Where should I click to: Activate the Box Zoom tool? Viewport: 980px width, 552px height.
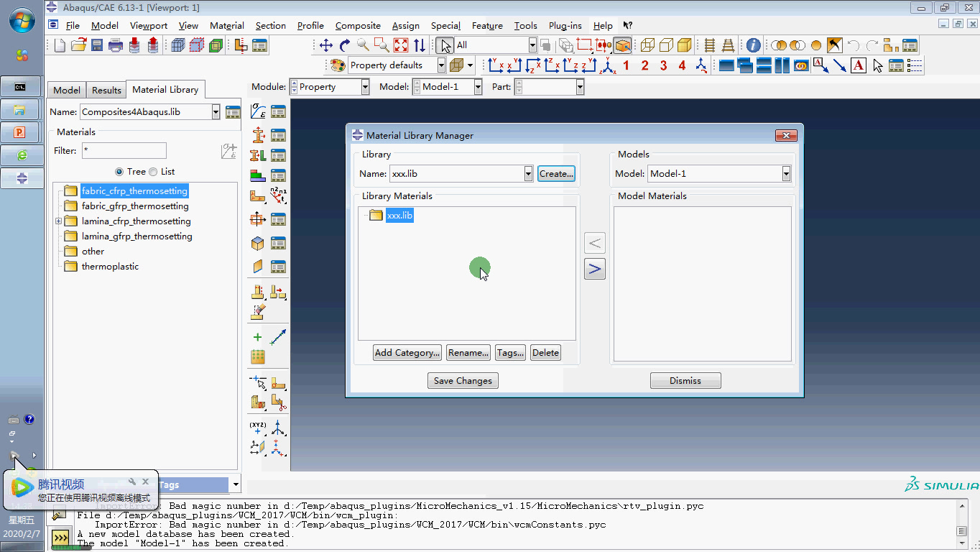(382, 45)
